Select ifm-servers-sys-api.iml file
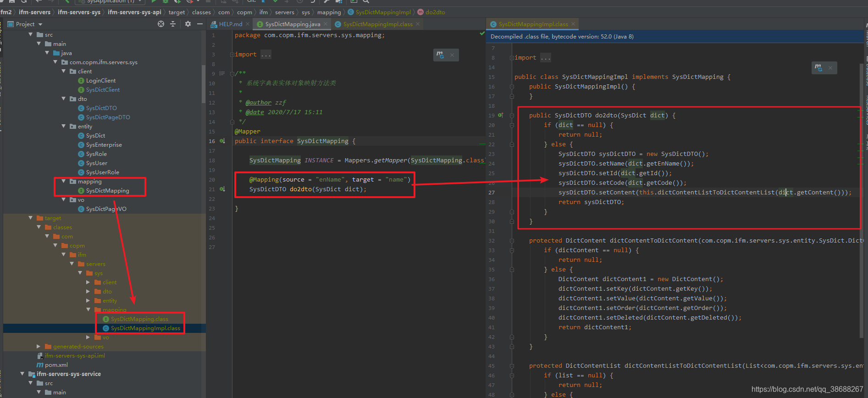 pyautogui.click(x=75, y=356)
